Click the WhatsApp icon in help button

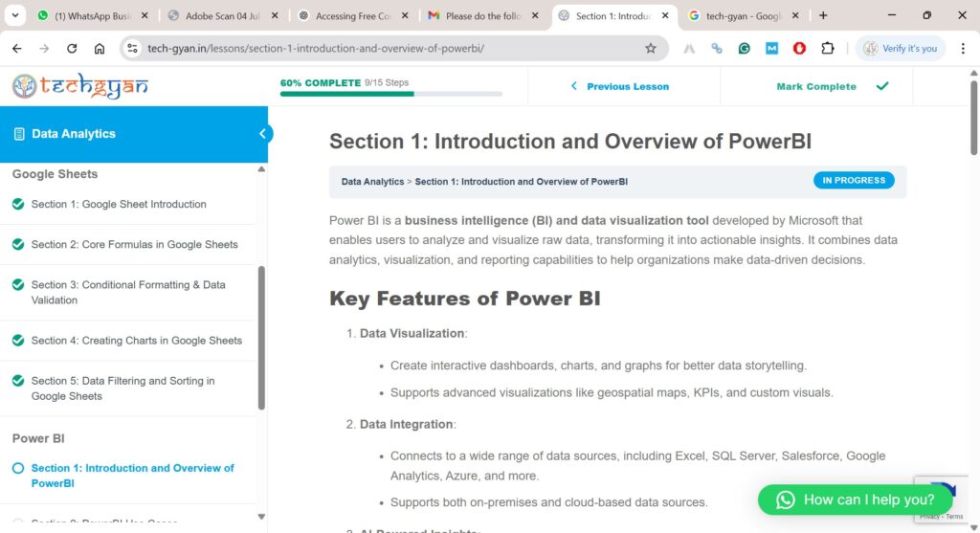[785, 500]
